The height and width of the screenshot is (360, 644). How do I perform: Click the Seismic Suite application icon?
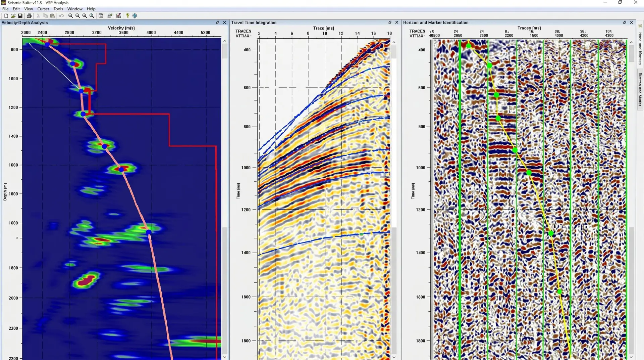click(3, 3)
